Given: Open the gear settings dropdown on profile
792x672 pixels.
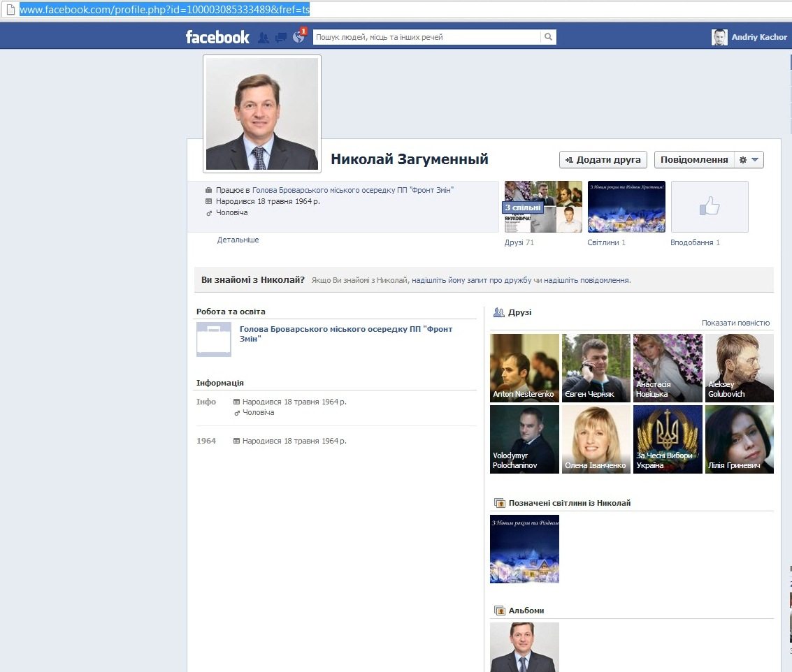Looking at the screenshot, I should 749,159.
